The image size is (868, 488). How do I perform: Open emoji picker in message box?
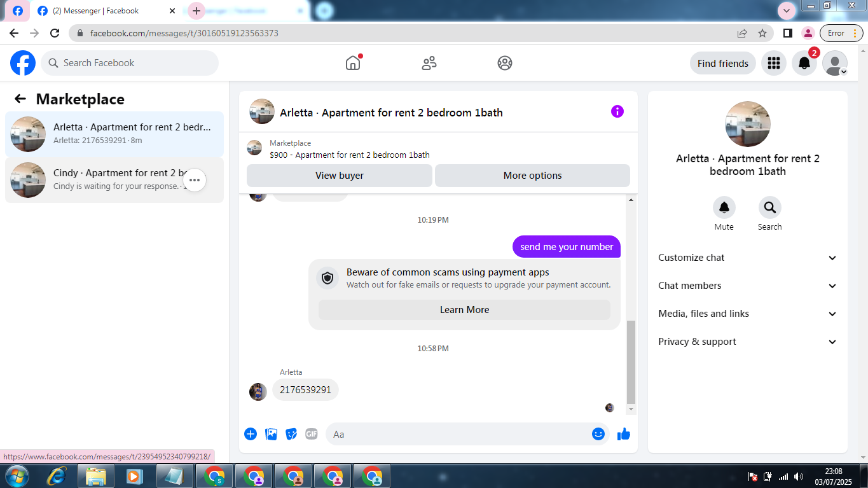[598, 434]
